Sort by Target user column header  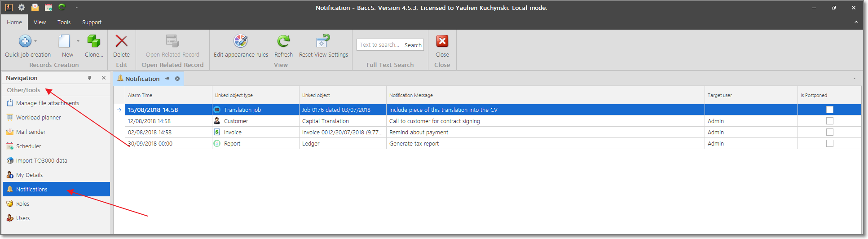tap(751, 95)
